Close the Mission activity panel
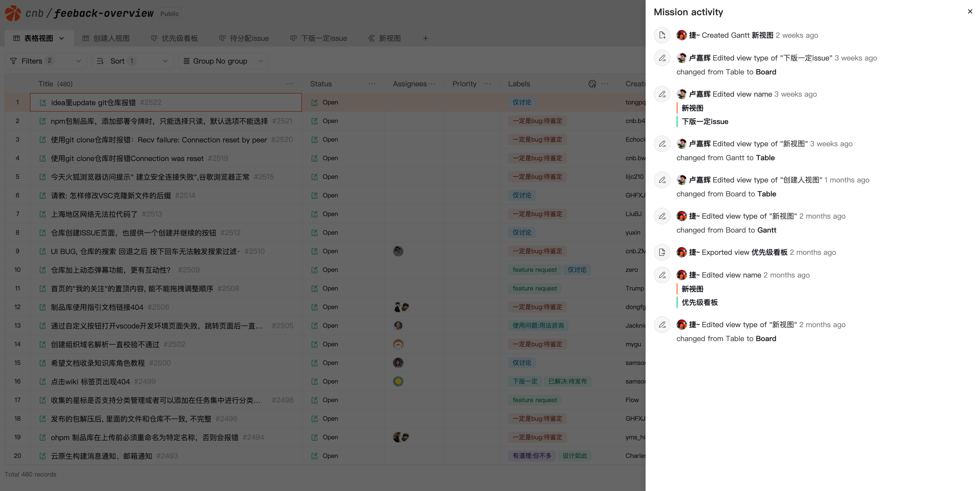The height and width of the screenshot is (491, 980). click(x=970, y=11)
